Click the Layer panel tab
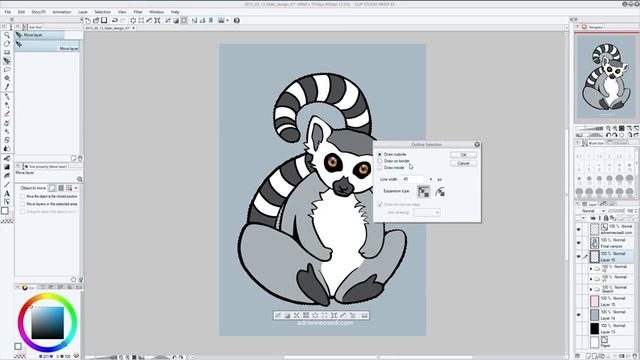Viewport: 640px width, 360px height. [589, 204]
